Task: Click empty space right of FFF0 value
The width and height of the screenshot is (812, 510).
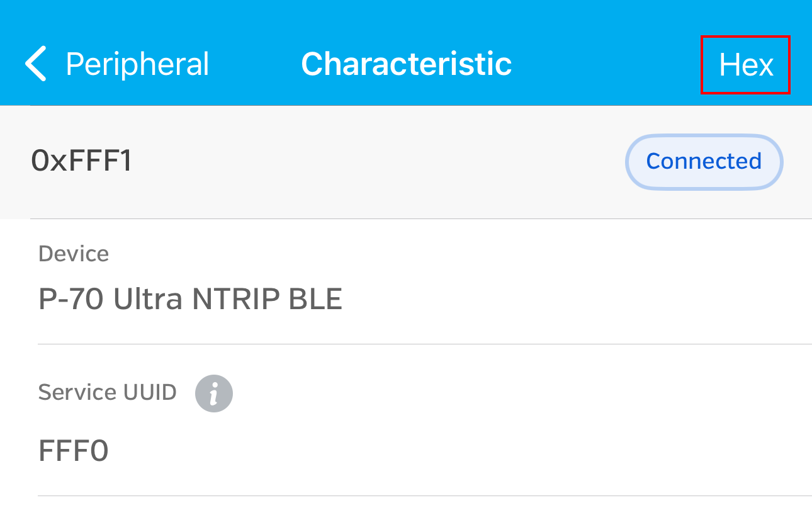Action: (441, 451)
